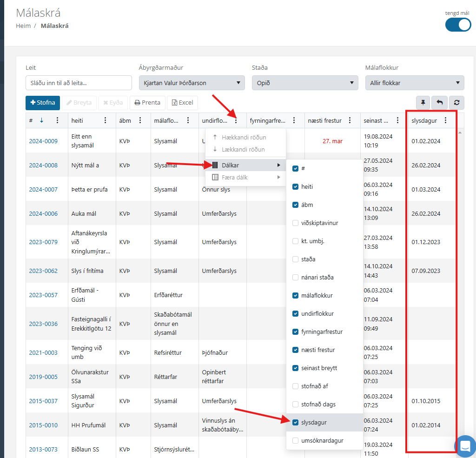Check the viðskiptavinur column checkbox
This screenshot has height=458, width=476.
click(x=295, y=223)
